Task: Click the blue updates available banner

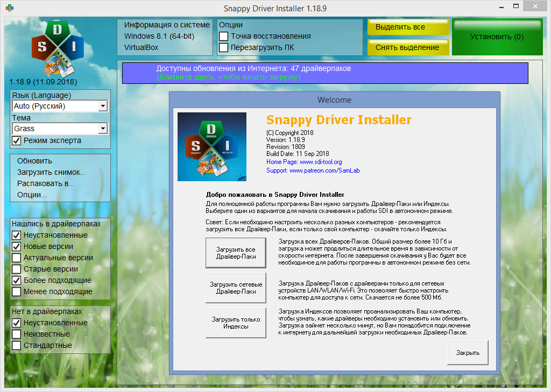Action: pyautogui.click(x=325, y=73)
